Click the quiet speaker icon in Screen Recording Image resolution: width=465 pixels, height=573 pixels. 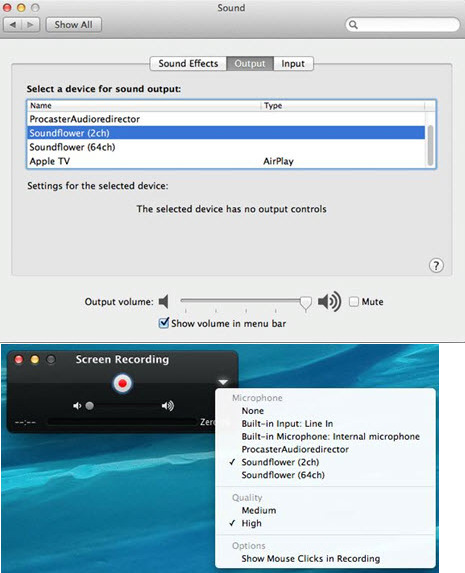[77, 406]
